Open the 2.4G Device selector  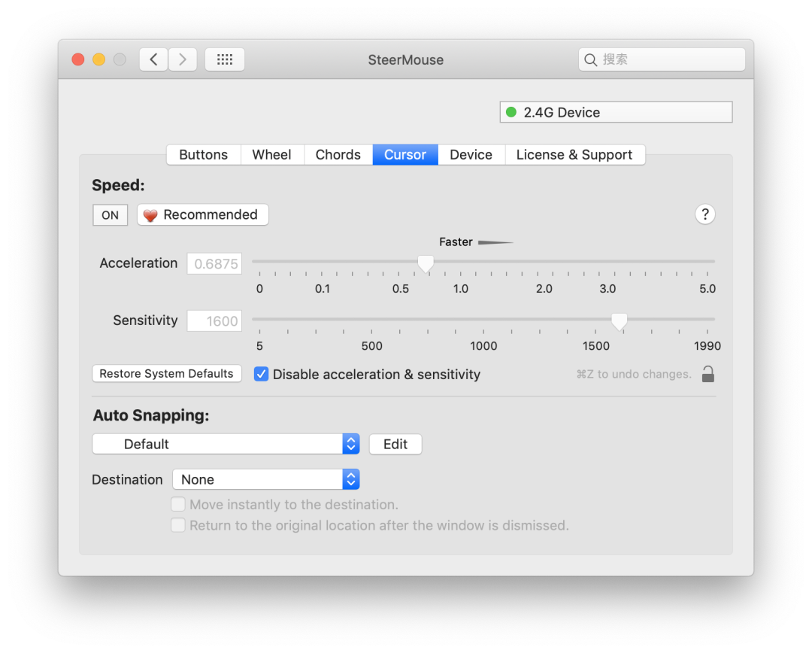616,112
